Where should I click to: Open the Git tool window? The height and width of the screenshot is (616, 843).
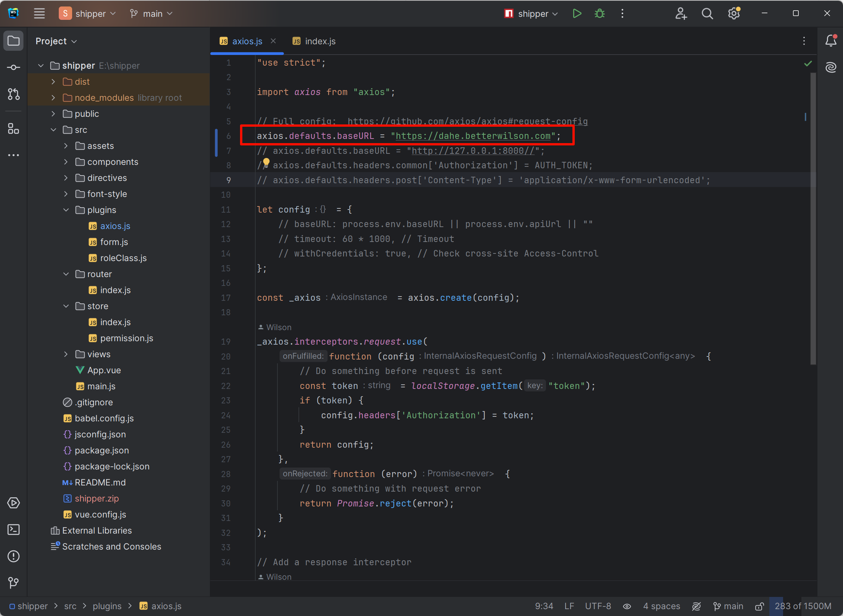tap(13, 582)
